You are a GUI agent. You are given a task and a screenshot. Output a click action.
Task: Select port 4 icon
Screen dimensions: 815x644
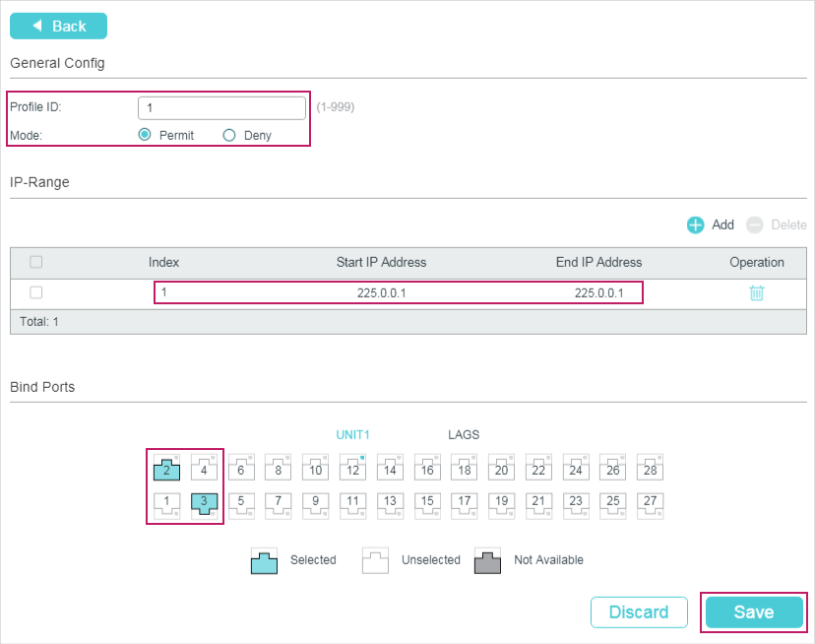(x=204, y=467)
